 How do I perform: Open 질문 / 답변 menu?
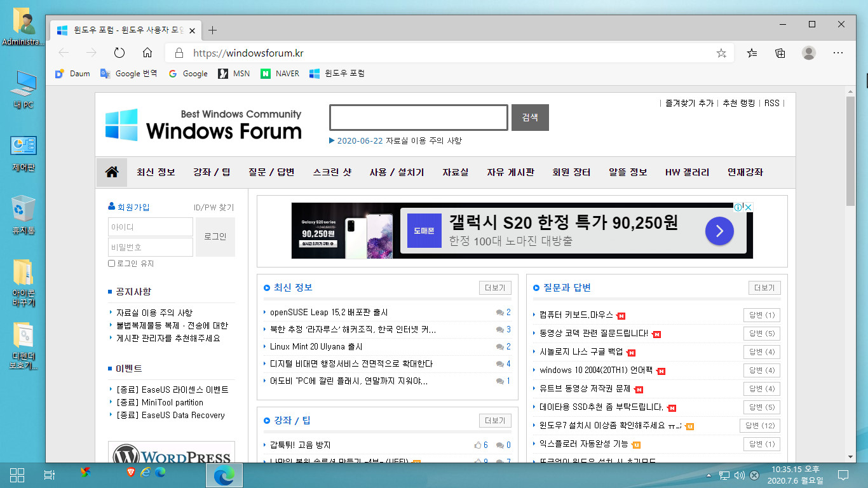point(271,172)
